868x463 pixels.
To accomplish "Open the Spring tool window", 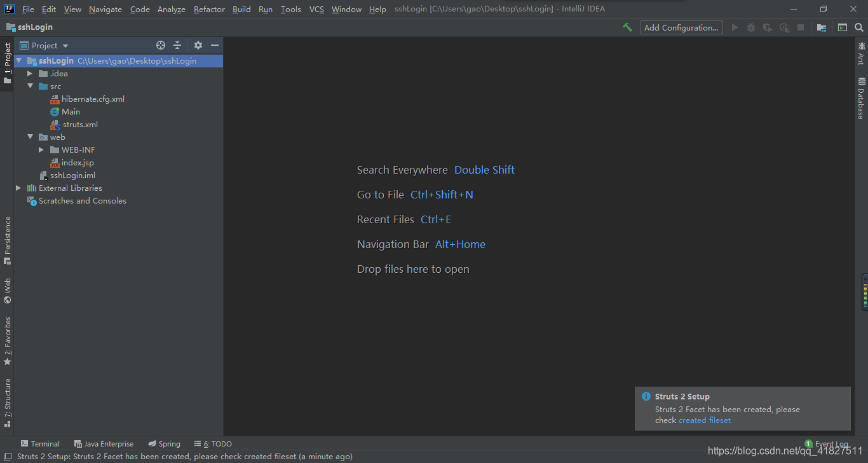I will pyautogui.click(x=165, y=444).
